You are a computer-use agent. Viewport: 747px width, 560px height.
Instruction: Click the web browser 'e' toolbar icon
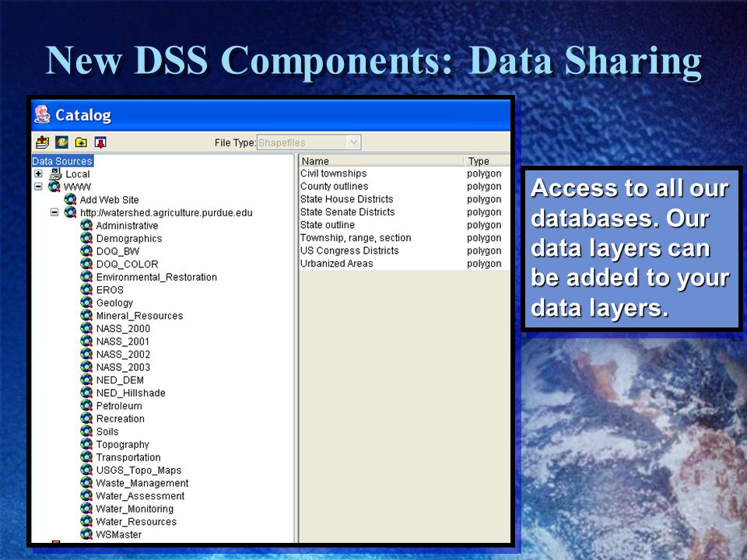coord(62,142)
